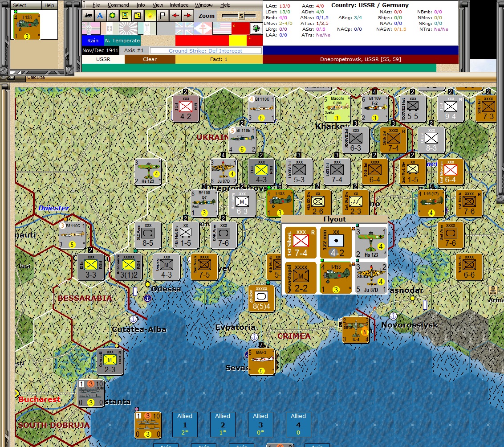Viewport: 504px width, 447px height.
Task: Click the Flyout panel title bar
Action: click(334, 219)
